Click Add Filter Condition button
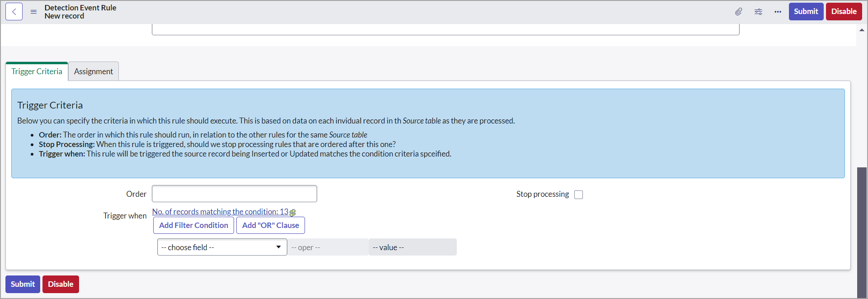This screenshot has width=868, height=299. [193, 225]
